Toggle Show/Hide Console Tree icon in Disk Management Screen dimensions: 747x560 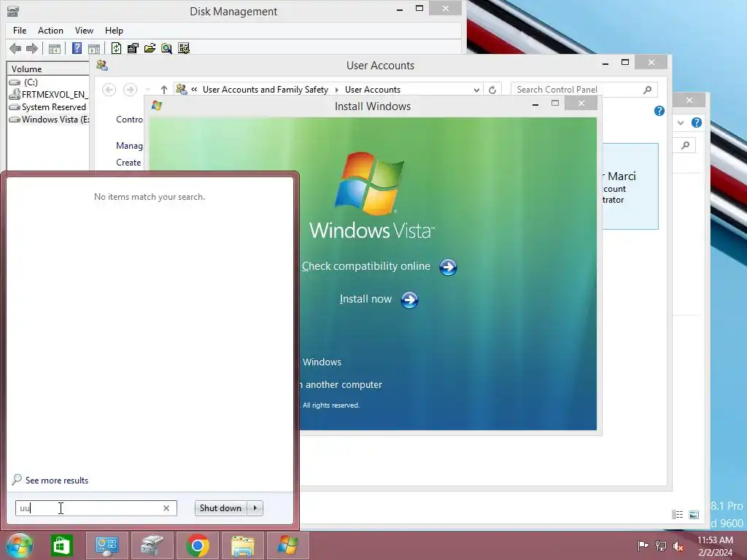pos(54,48)
